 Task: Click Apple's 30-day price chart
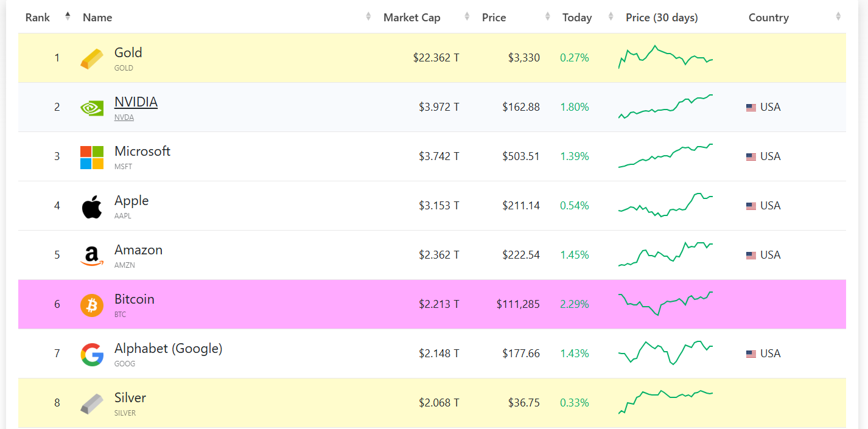[665, 205]
